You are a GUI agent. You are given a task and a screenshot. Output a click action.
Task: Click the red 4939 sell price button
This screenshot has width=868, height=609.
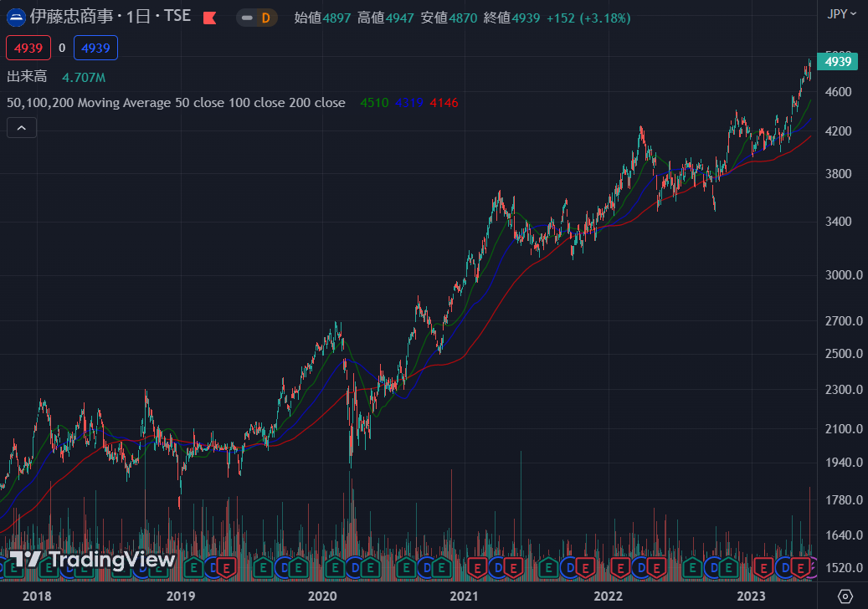coord(28,49)
